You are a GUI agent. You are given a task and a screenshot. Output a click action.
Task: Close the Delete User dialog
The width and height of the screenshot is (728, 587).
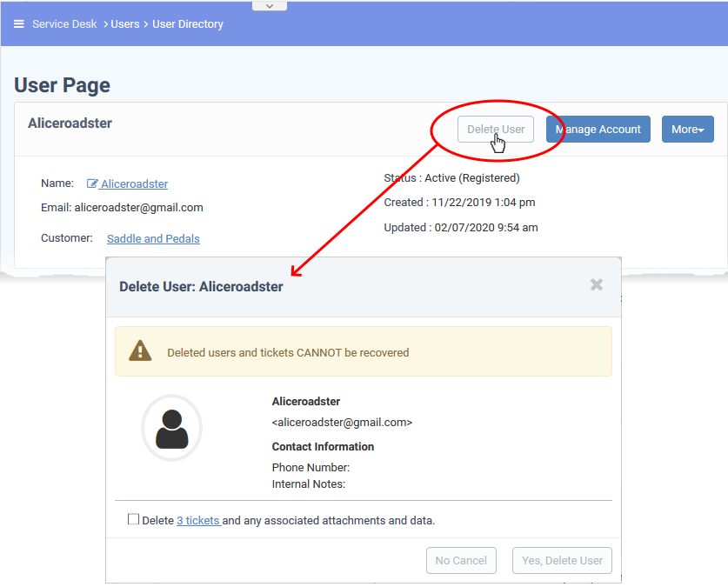point(597,284)
